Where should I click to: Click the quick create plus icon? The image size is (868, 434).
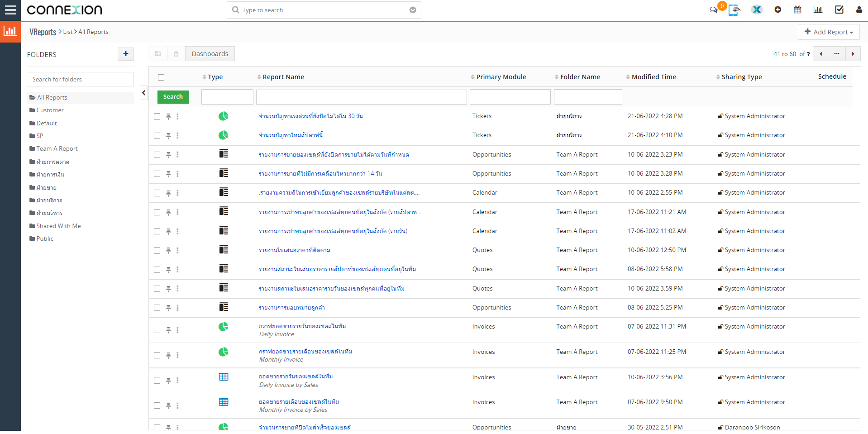click(777, 10)
